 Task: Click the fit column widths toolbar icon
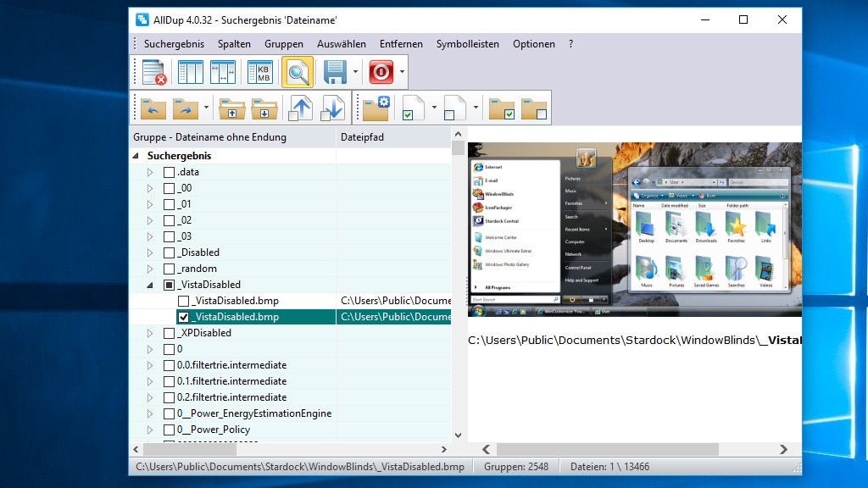223,72
